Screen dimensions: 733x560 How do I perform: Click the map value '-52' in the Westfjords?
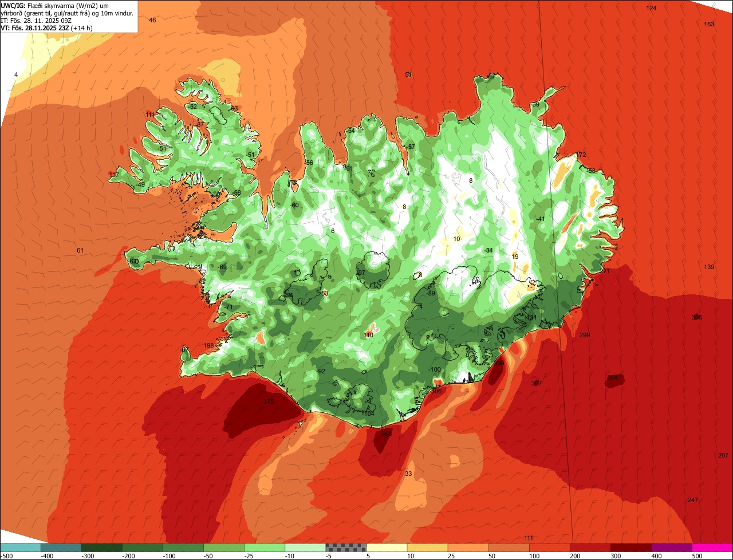[x=192, y=107]
